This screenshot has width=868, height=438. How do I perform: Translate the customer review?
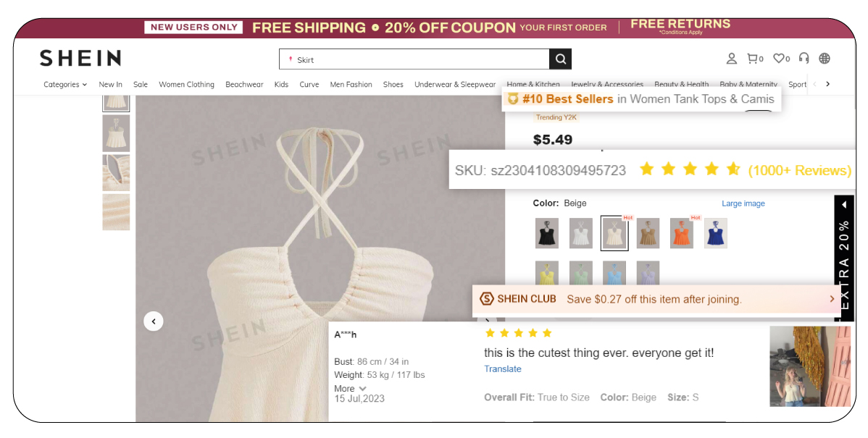click(x=502, y=368)
